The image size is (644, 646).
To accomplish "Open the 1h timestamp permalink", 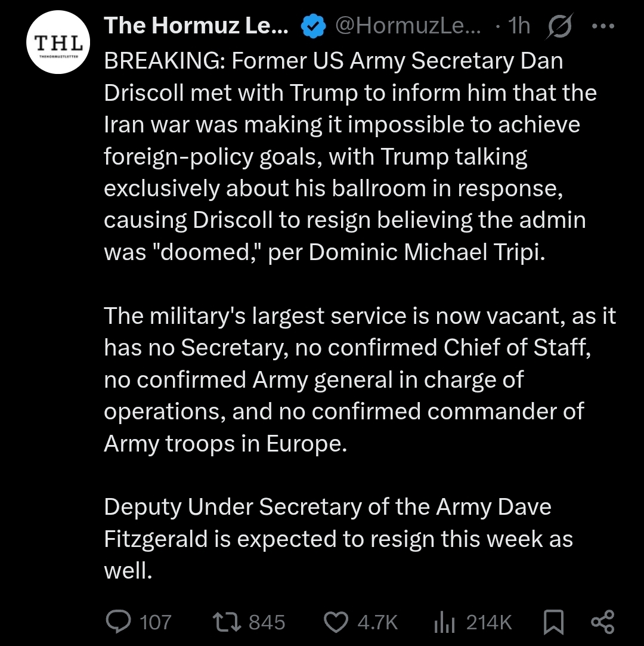I will tap(519, 26).
